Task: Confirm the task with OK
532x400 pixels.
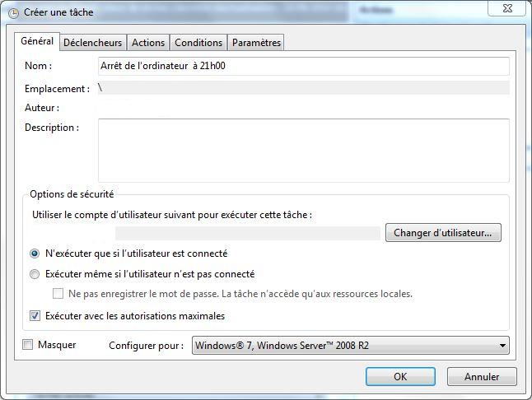Action: tap(400, 377)
